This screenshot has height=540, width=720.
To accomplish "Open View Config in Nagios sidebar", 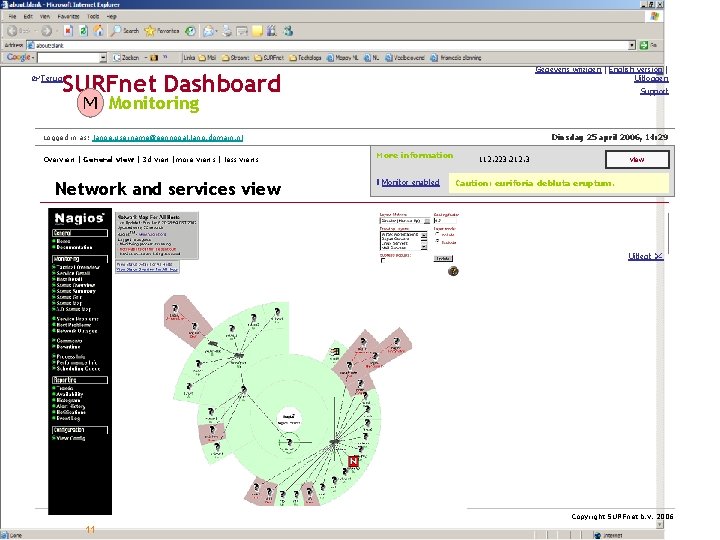I will pos(71,438).
